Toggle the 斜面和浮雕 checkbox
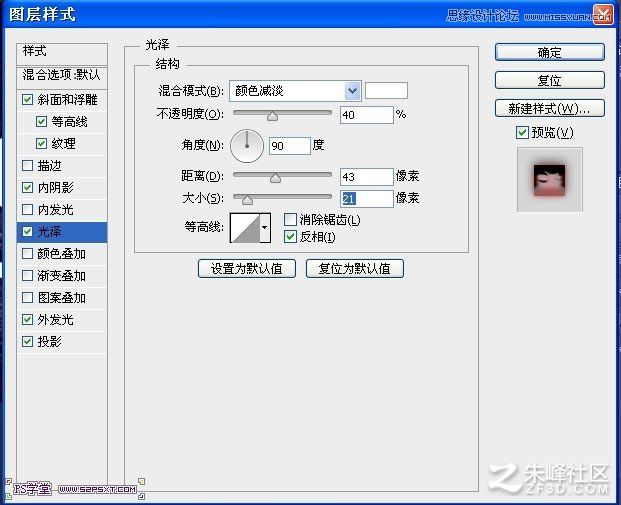This screenshot has width=621, height=505. click(27, 99)
